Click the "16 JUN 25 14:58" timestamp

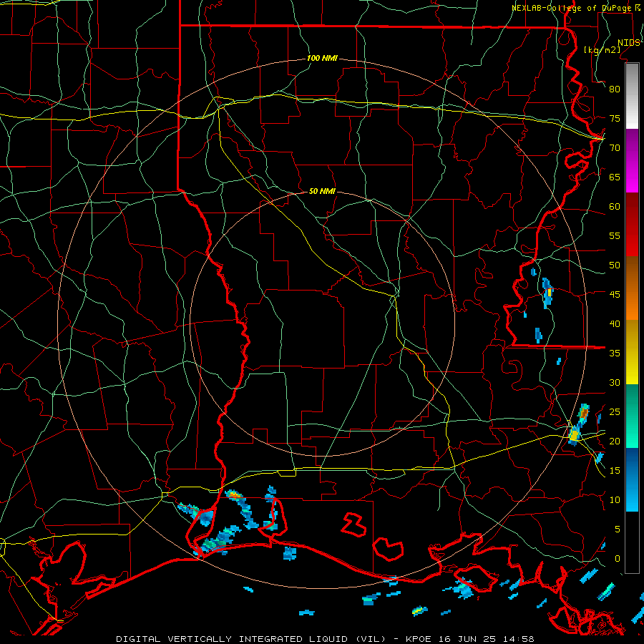coord(485,639)
